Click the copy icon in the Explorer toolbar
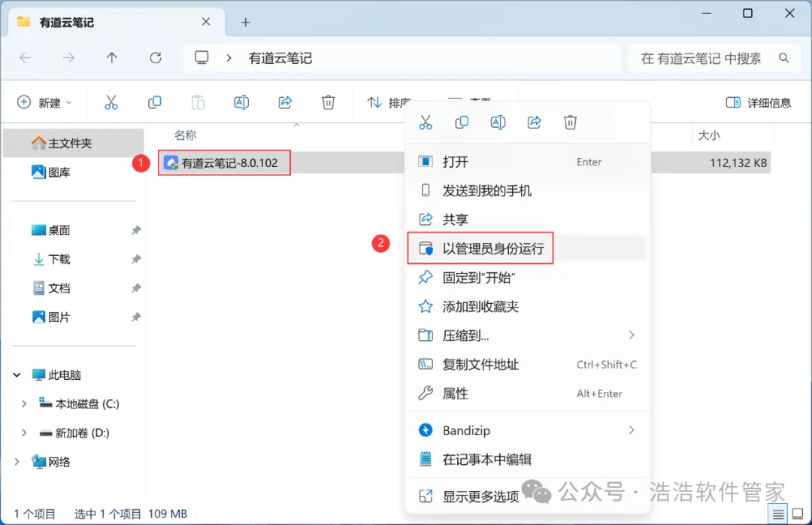The height and width of the screenshot is (525, 812). (154, 102)
